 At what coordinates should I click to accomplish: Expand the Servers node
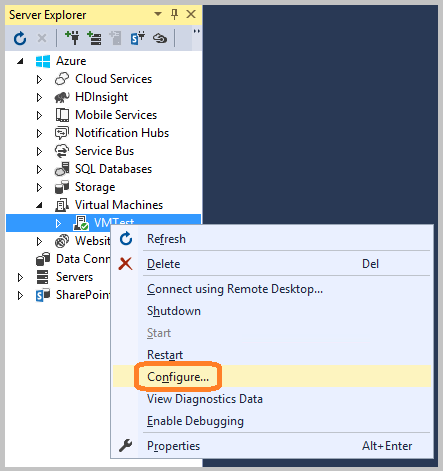[20, 277]
